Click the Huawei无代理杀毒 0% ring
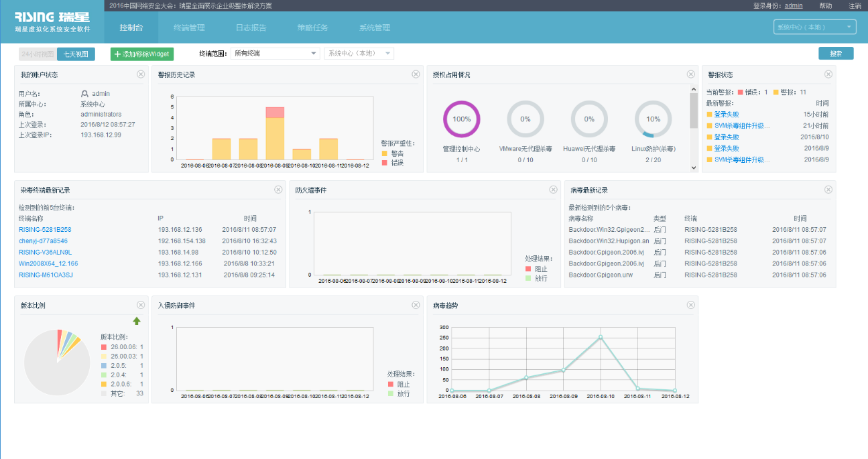Screen dimensions: 868x459 589,119
